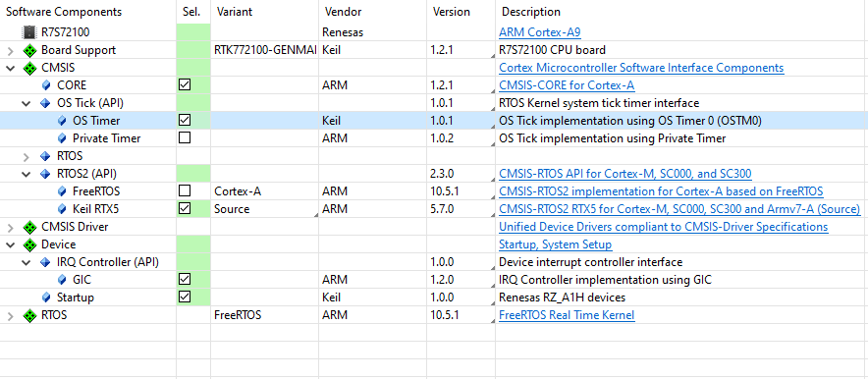The image size is (868, 379).
Task: Click the Device green component icon
Action: point(29,244)
